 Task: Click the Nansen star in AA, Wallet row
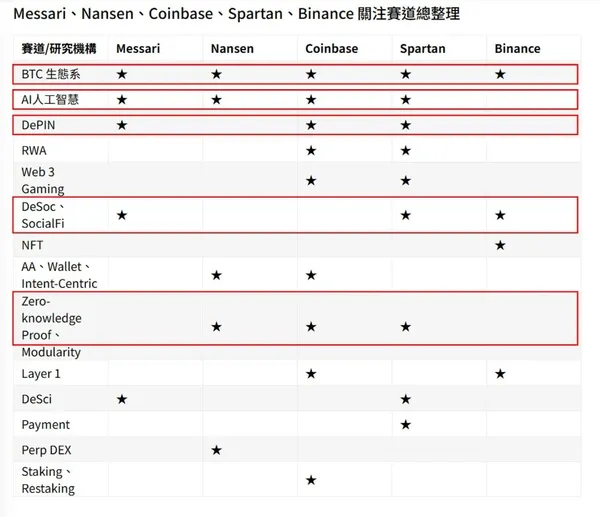pyautogui.click(x=216, y=275)
